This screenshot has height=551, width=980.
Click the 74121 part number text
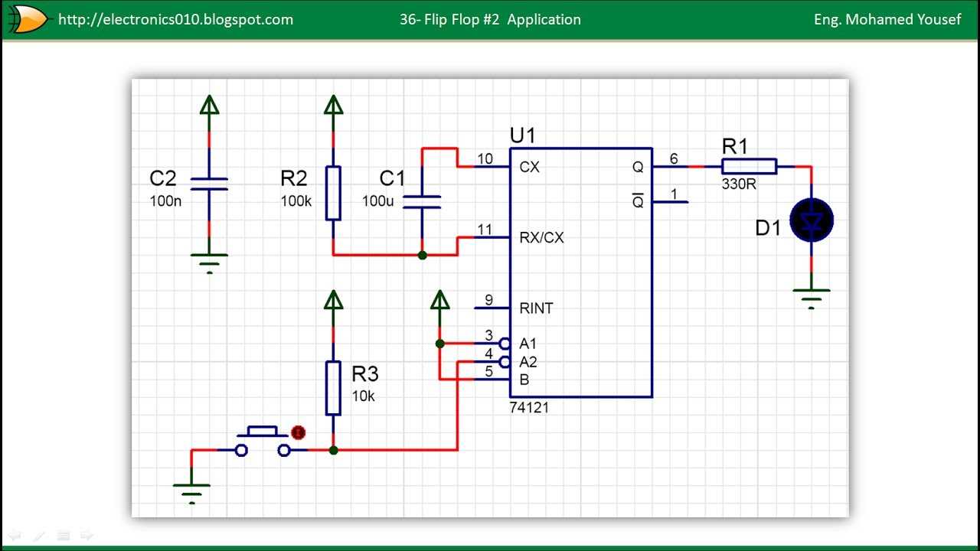coord(529,408)
